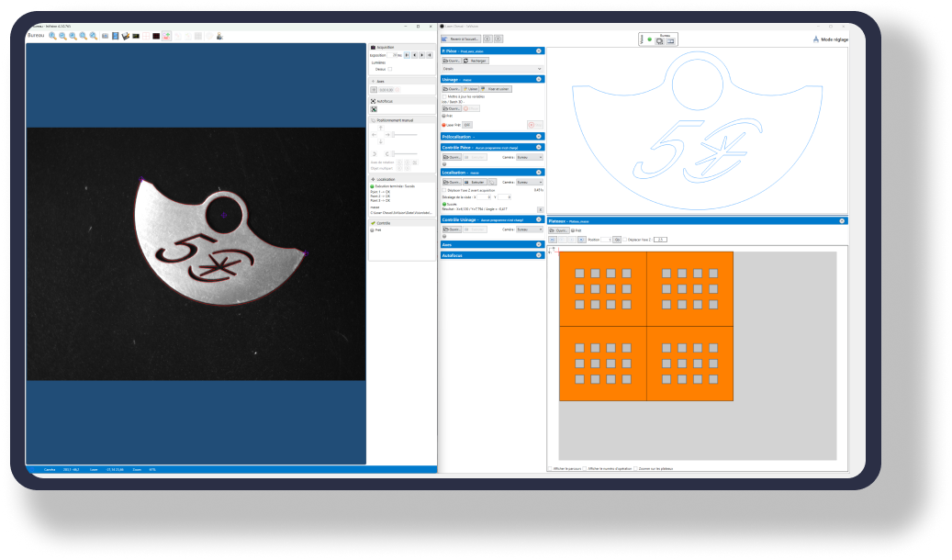Click the Recharger reload button
The image size is (952, 560).
click(x=476, y=61)
